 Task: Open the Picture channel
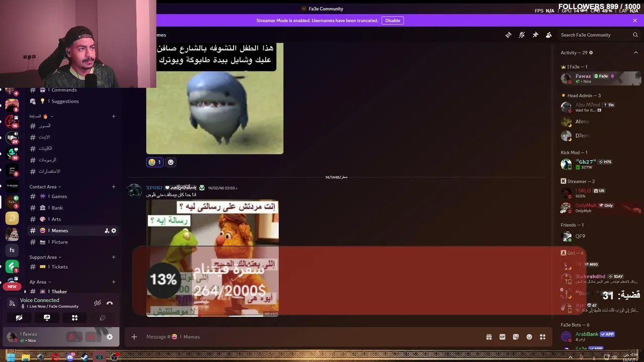pyautogui.click(x=73, y=242)
